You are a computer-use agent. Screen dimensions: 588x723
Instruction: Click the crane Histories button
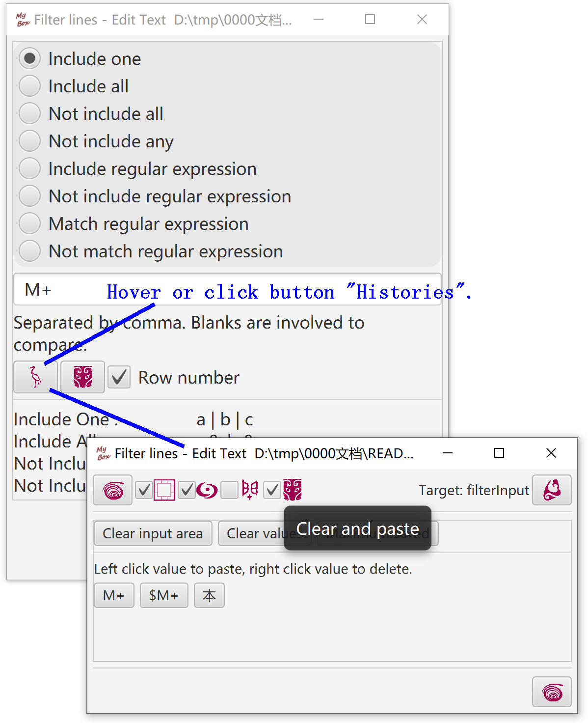pyautogui.click(x=35, y=377)
